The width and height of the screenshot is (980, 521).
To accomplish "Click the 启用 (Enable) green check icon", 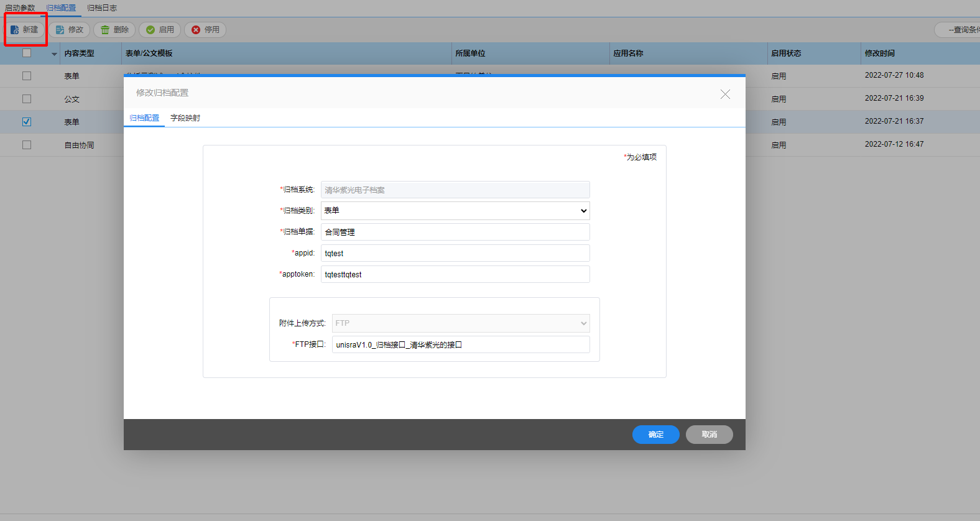I will pos(150,30).
